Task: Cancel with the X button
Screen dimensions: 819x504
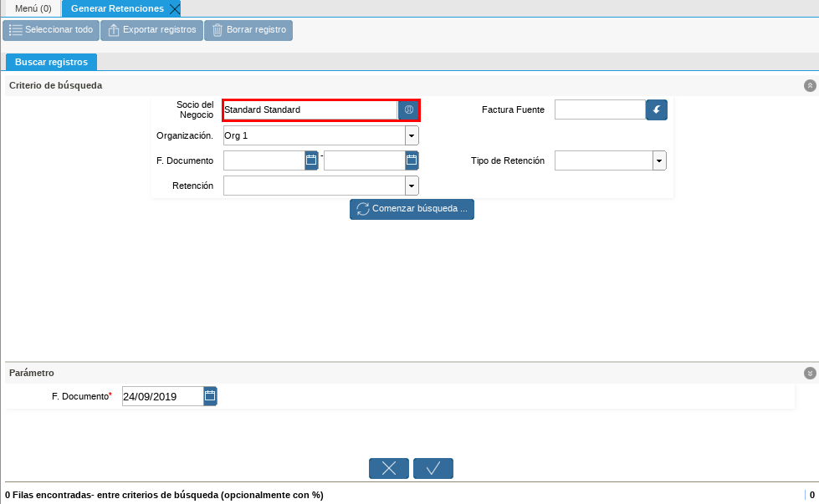Action: [389, 468]
